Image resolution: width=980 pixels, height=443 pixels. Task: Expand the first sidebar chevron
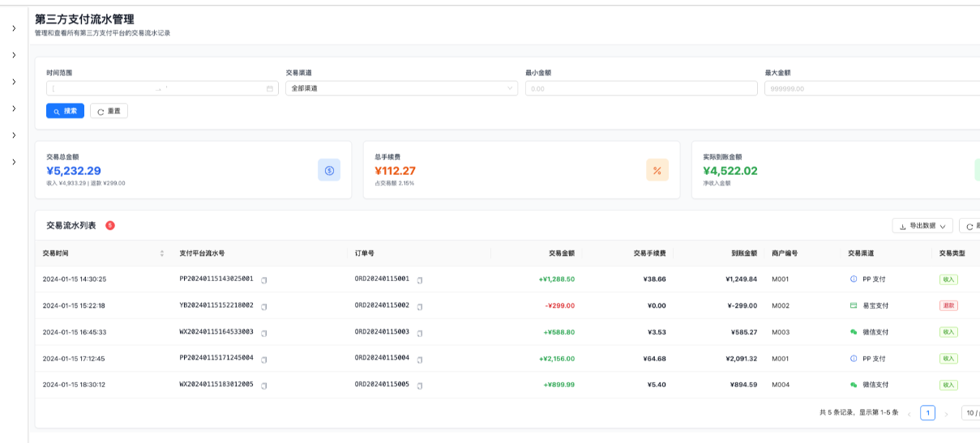point(14,28)
